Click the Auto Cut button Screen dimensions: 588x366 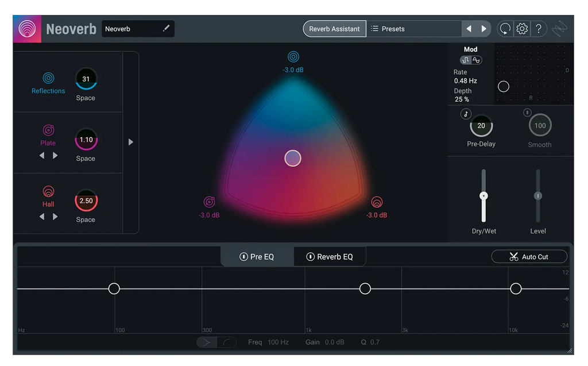(x=529, y=257)
